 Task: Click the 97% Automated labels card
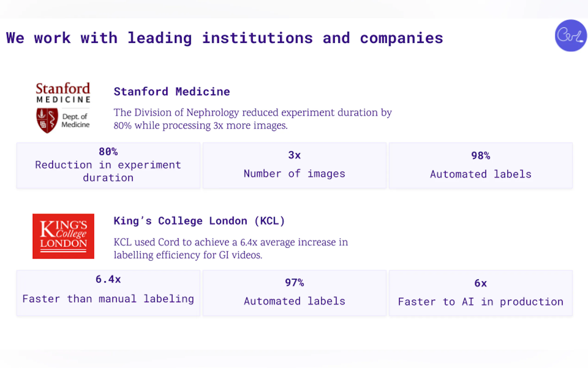point(294,293)
